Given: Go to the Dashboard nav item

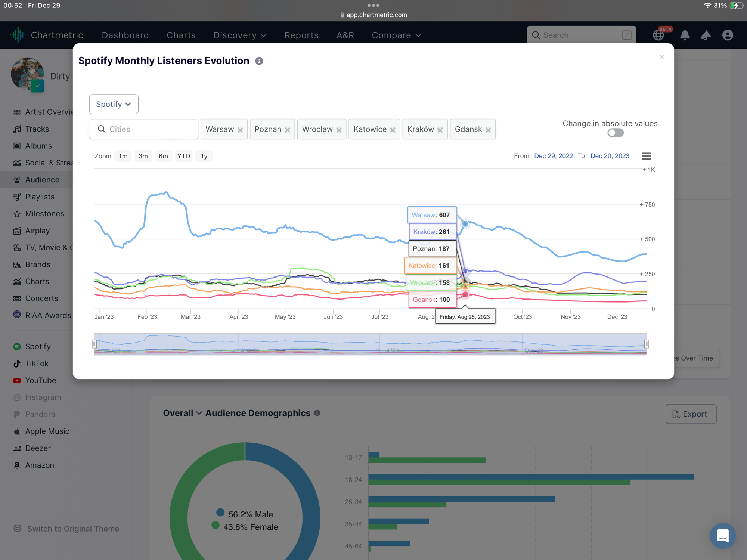Looking at the screenshot, I should click(x=125, y=35).
